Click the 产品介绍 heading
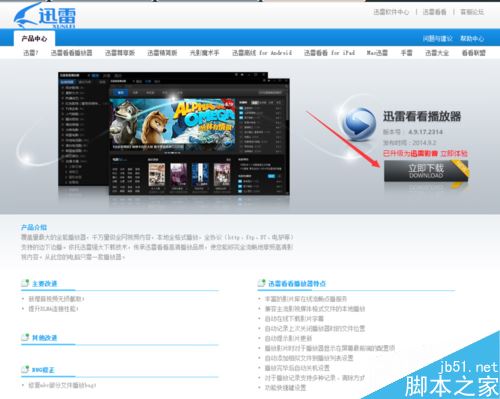Viewport: 500px width, 399px height. coord(34,227)
